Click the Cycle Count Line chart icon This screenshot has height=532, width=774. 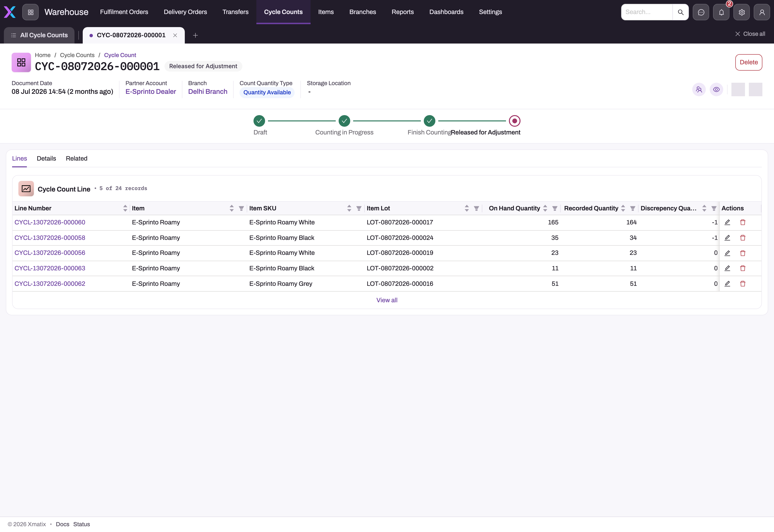click(26, 189)
